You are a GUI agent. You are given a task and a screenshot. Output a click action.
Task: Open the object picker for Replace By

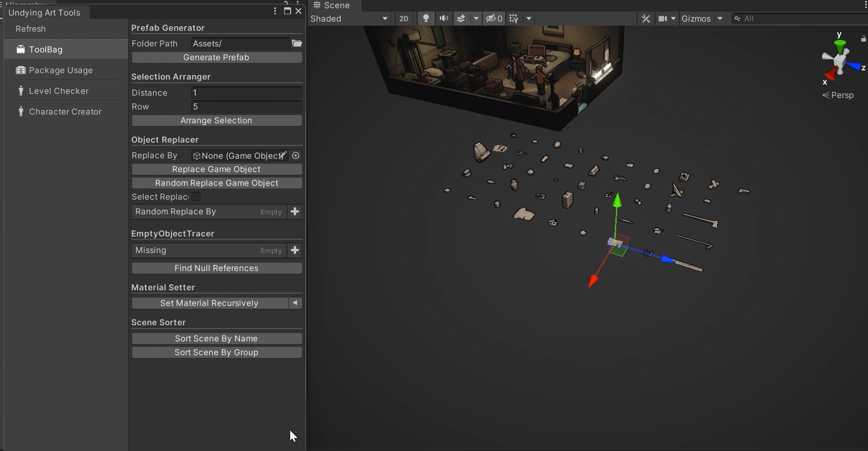click(296, 156)
